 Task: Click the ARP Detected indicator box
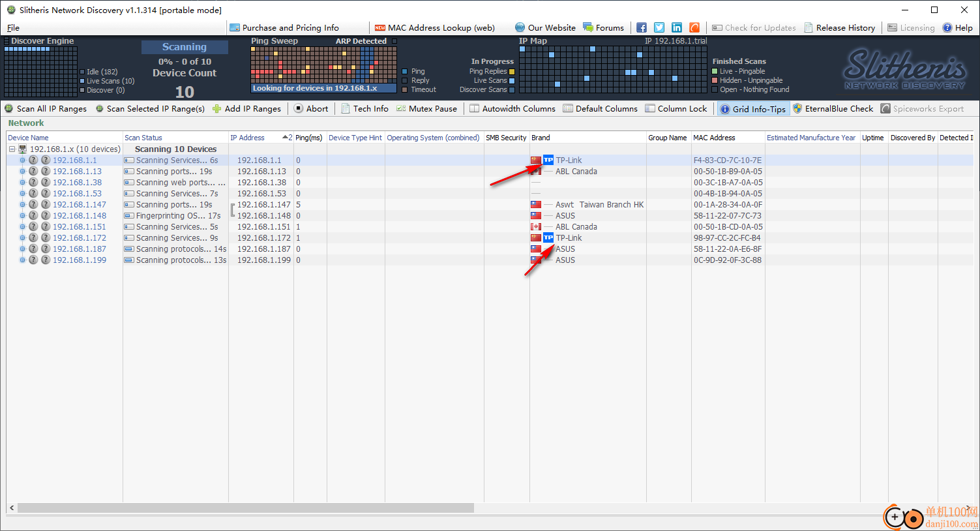[x=394, y=41]
